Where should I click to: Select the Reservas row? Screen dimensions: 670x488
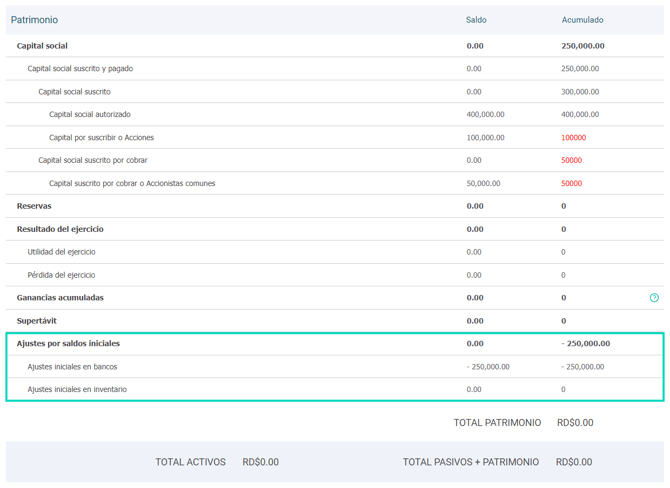34,206
